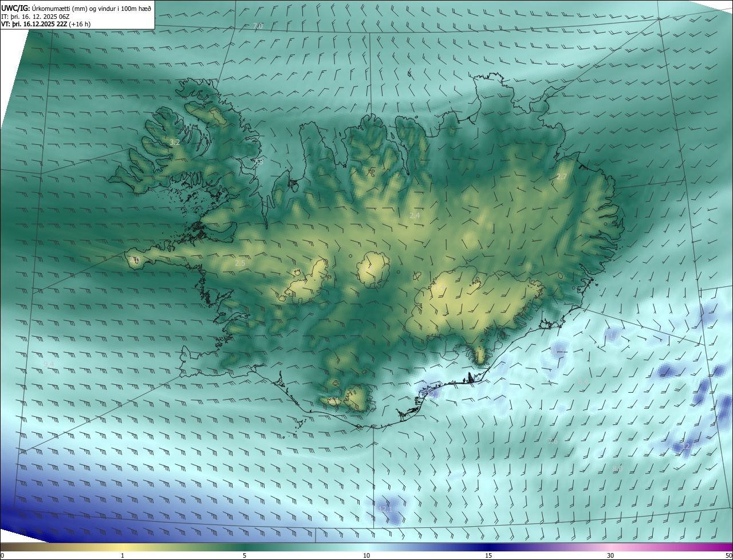Click the '12.1' value near the bottom of the map

386,508
